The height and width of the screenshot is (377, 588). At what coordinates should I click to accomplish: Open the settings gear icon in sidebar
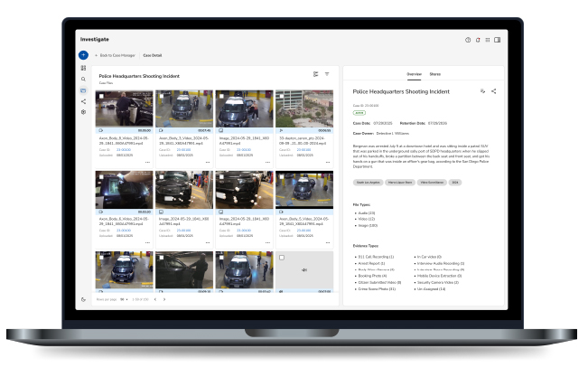(x=83, y=112)
